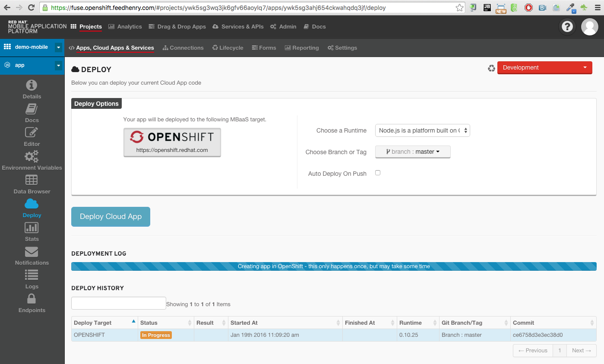Focus the deploy history search field
The image size is (604, 364).
tap(119, 303)
